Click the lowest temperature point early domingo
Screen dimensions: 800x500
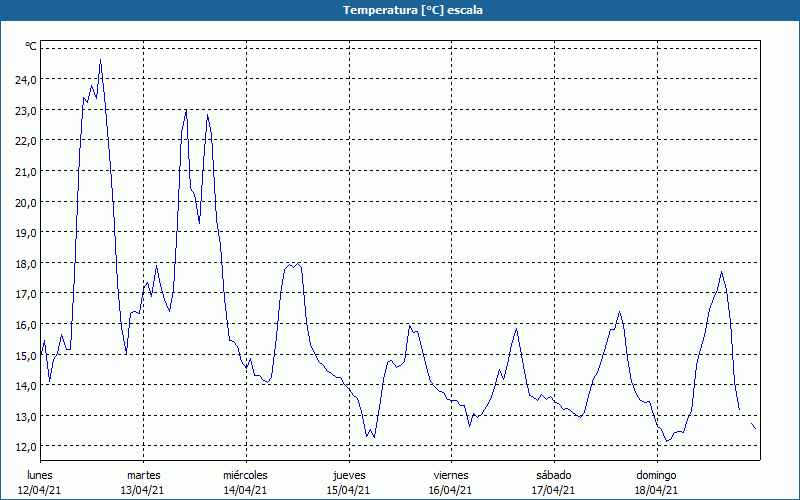[x=667, y=441]
